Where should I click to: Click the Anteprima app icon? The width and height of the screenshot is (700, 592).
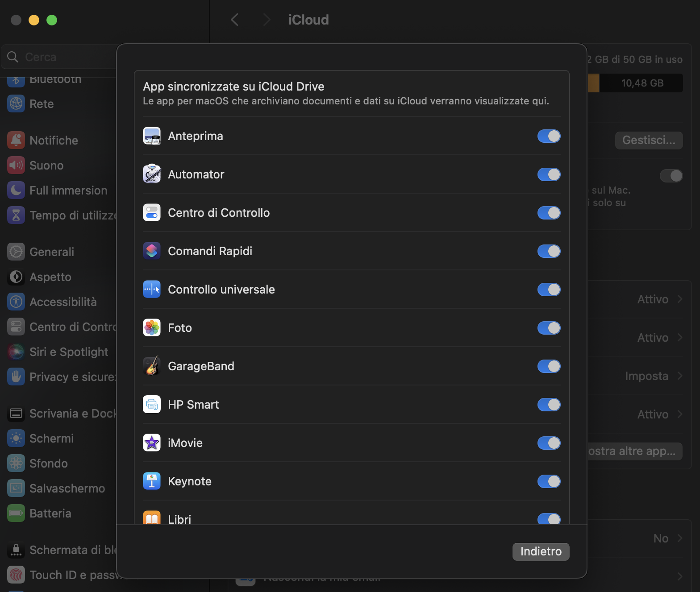[152, 136]
